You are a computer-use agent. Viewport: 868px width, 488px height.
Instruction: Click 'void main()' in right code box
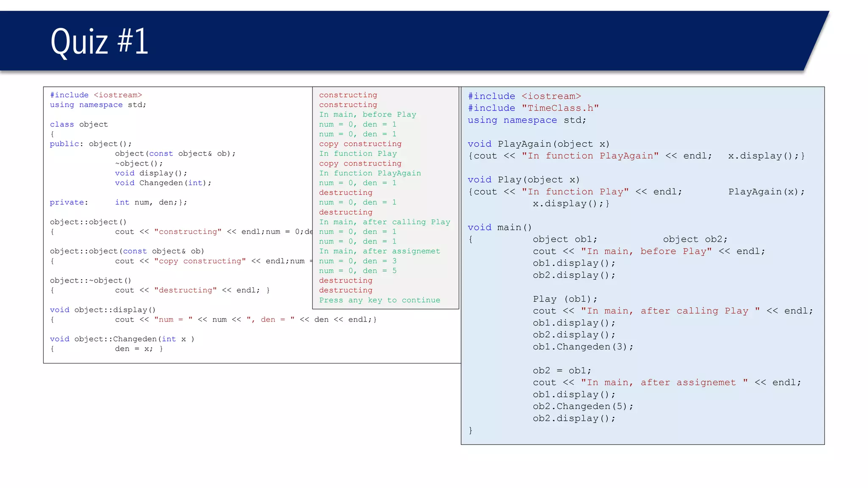coord(499,227)
